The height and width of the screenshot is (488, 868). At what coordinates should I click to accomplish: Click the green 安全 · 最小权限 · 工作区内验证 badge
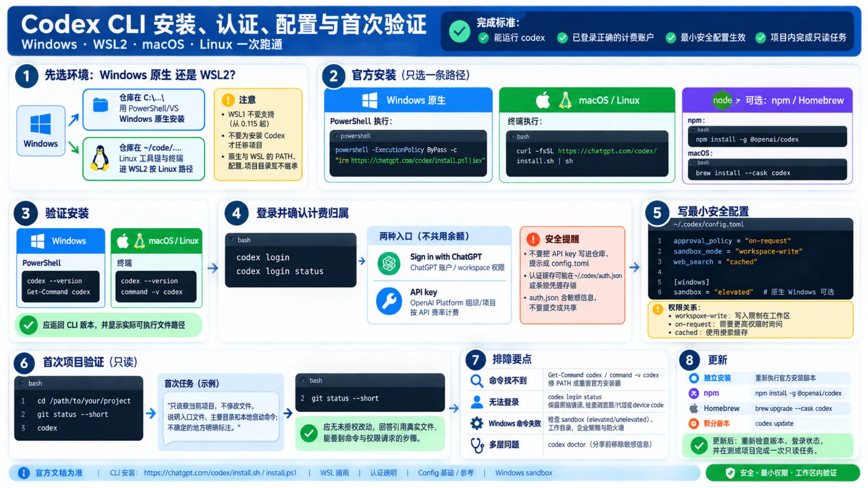click(x=783, y=473)
